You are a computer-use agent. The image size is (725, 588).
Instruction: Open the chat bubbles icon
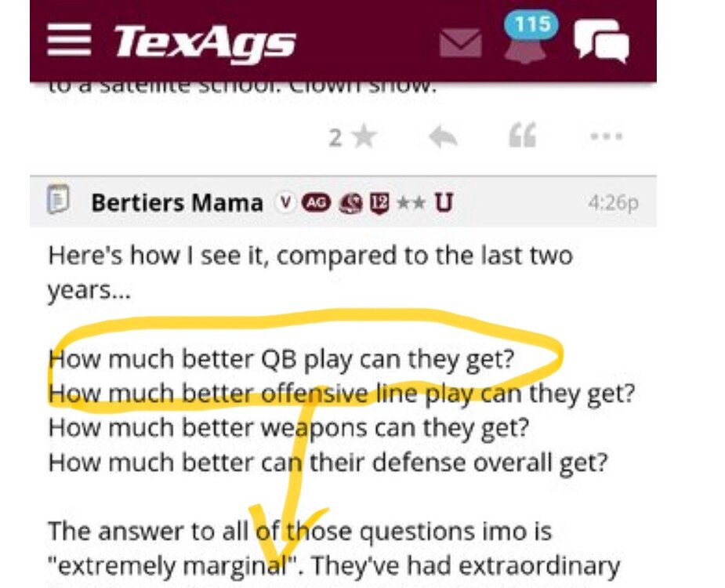tap(600, 41)
